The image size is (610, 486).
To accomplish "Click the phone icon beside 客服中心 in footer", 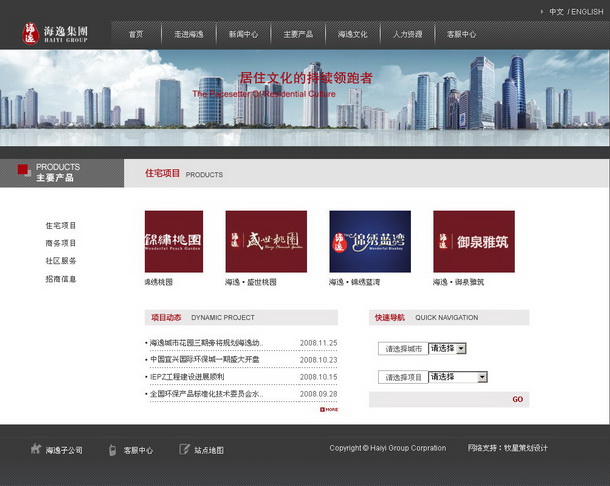I will 112,450.
